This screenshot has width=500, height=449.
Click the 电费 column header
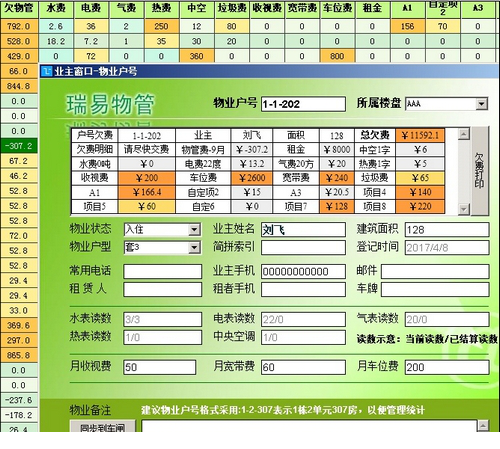(91, 9)
